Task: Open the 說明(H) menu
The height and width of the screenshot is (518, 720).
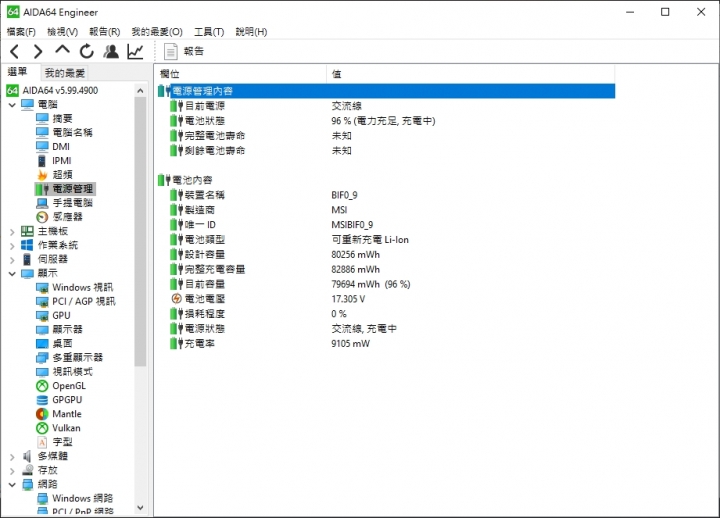Action: pos(251,32)
